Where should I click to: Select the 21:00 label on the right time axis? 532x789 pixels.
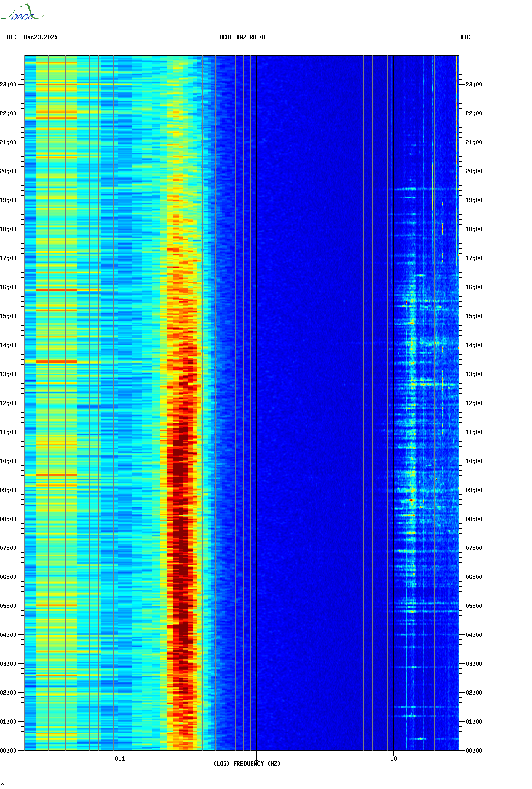474,142
